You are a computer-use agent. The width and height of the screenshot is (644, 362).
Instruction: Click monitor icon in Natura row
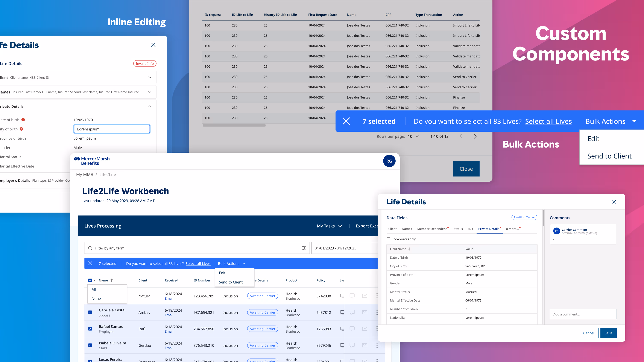click(342, 296)
